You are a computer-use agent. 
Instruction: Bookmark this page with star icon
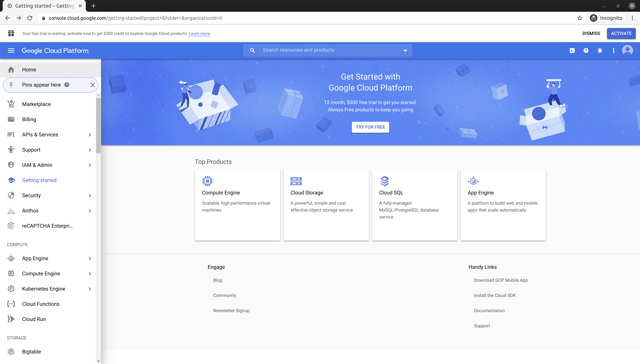coord(580,18)
